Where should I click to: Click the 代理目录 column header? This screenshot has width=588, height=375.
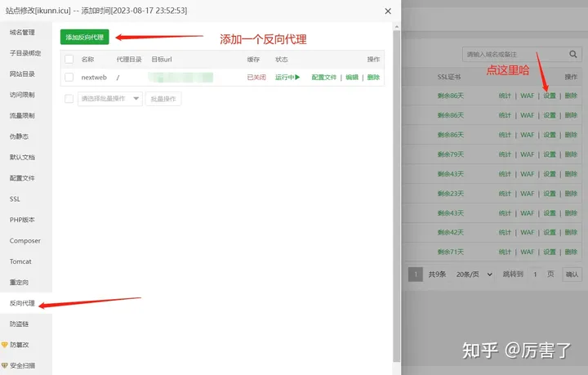(129, 60)
